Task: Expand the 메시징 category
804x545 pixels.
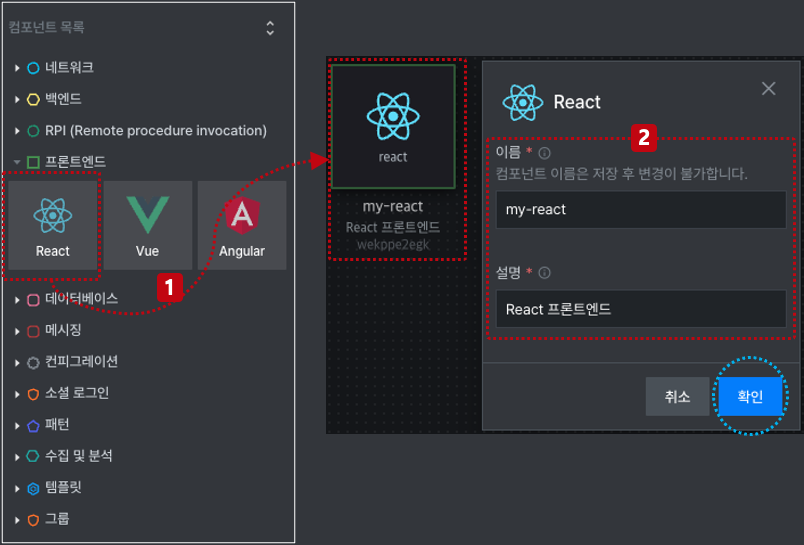Action: (x=17, y=331)
